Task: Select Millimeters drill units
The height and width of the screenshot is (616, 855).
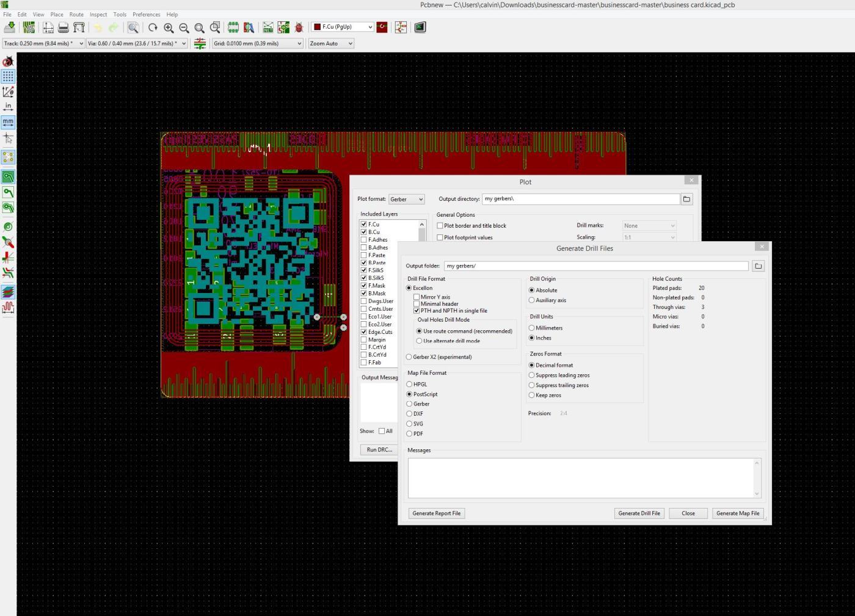Action: click(531, 328)
